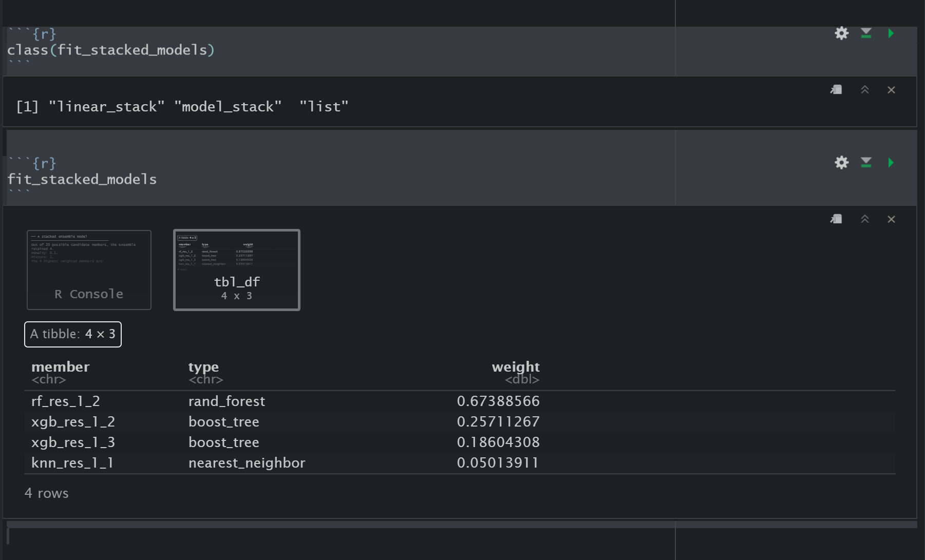Click the '4 rows' label below the table
This screenshot has height=560, width=925.
coord(47,493)
